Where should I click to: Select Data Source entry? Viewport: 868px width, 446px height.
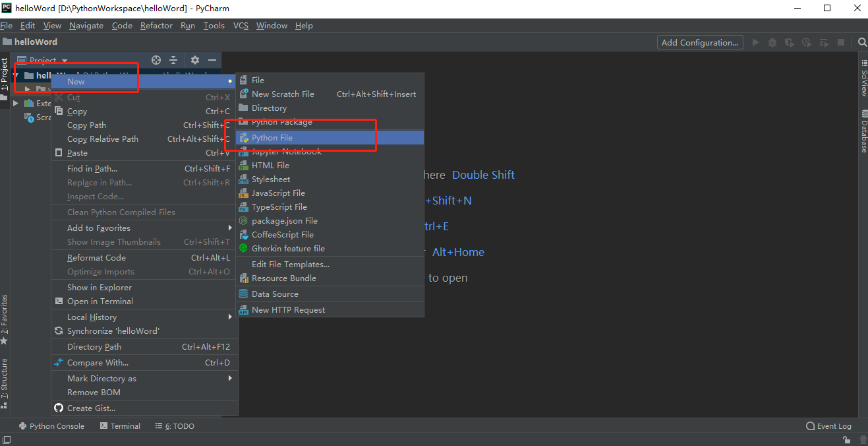pos(330,294)
